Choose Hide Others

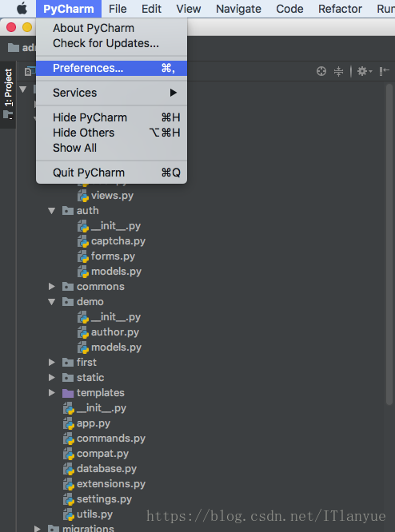click(x=111, y=133)
